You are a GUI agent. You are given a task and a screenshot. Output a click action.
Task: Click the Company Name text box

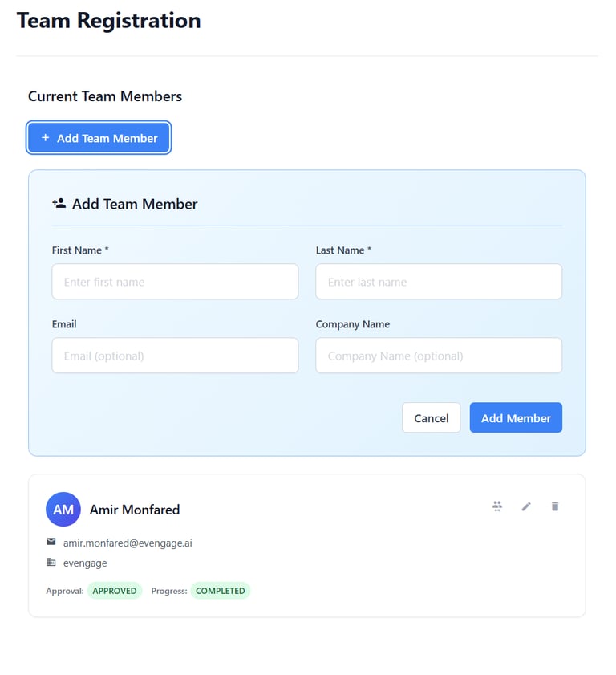click(x=439, y=356)
